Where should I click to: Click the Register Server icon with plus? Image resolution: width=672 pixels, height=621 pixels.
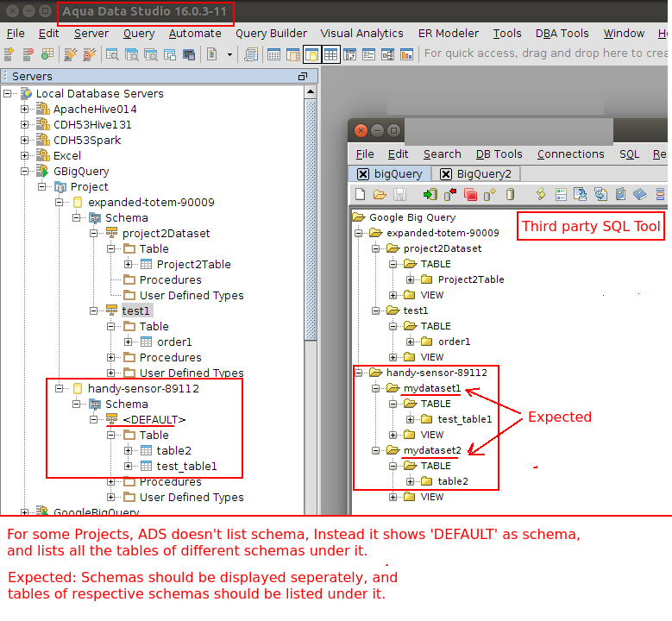(9, 54)
